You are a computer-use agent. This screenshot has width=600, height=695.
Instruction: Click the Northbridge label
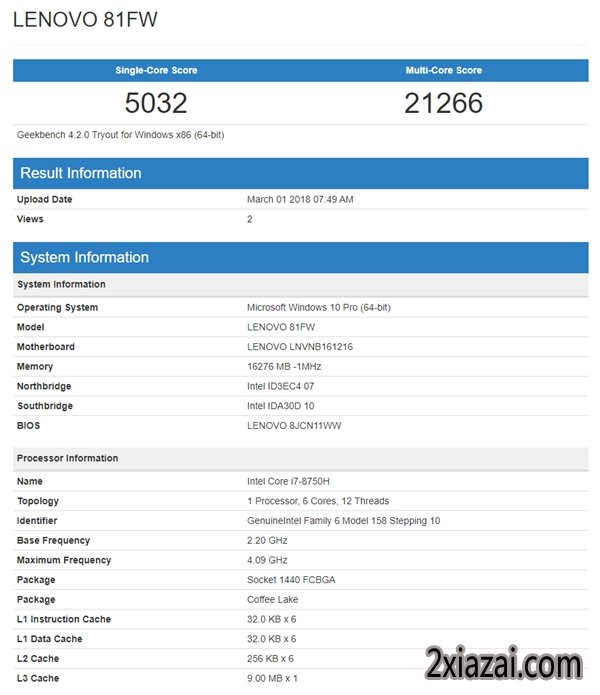pos(44,386)
